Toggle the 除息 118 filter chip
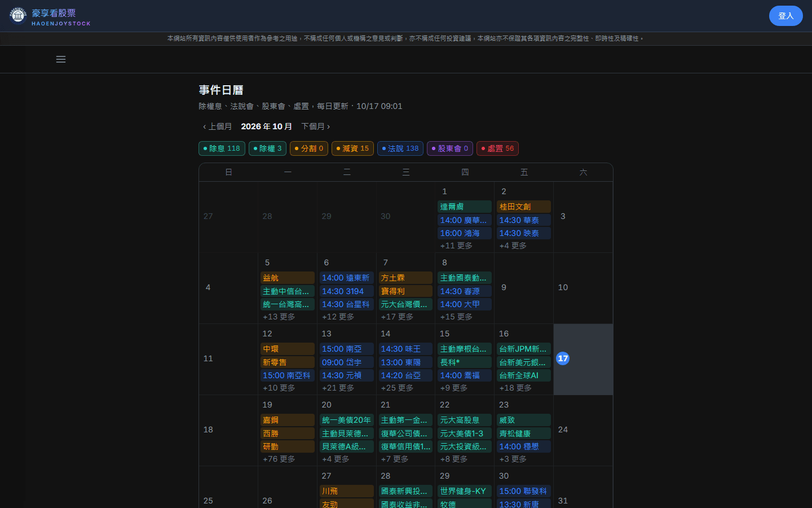 point(222,148)
